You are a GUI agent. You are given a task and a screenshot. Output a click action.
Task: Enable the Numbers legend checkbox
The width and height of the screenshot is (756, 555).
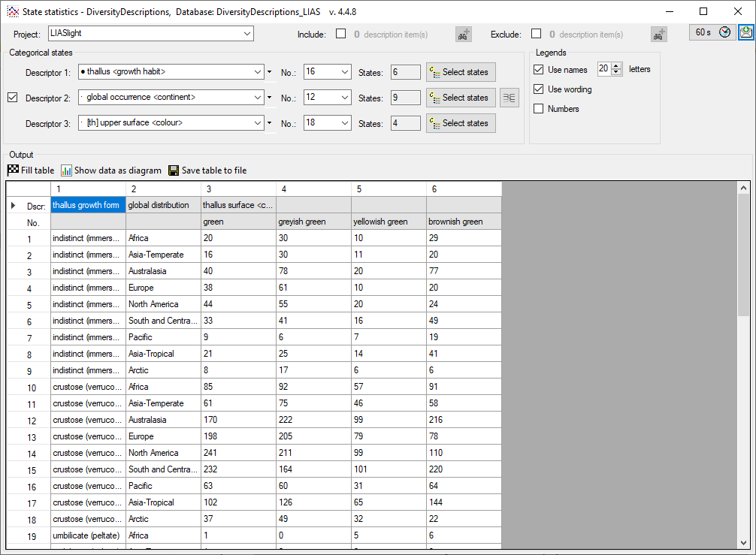[x=538, y=109]
